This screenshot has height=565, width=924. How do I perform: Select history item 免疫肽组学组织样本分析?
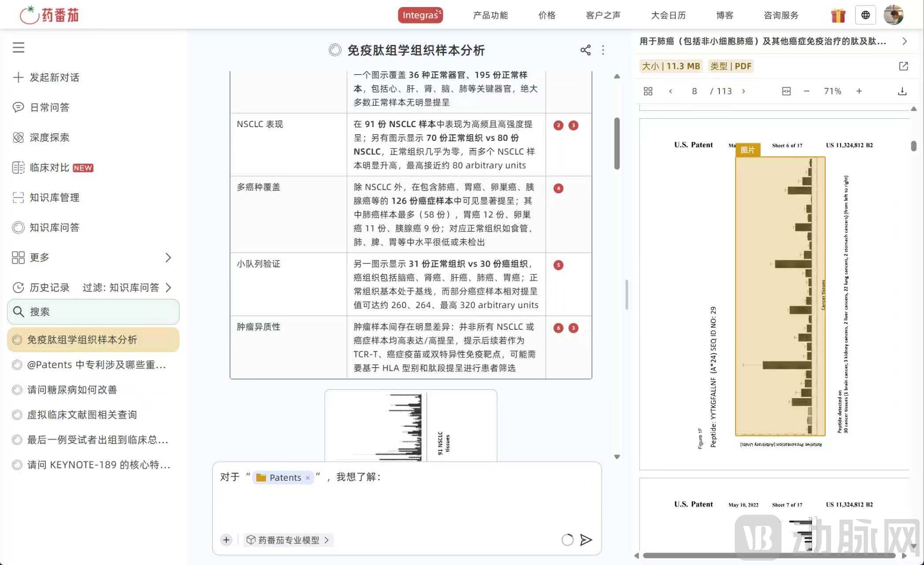[94, 339]
